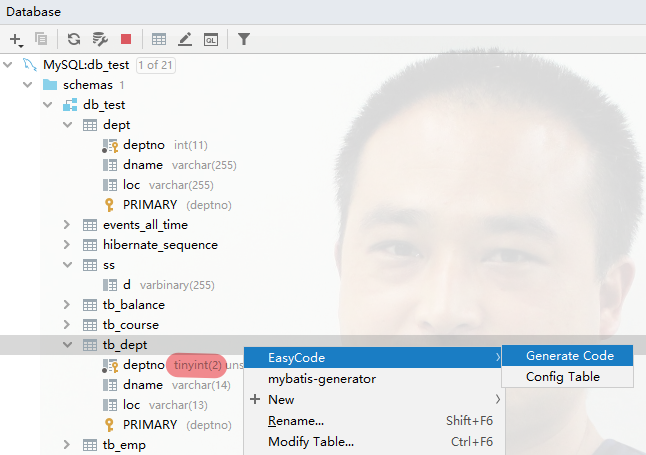Click the tb_balance table icon
Screen dimensions: 646x455
point(90,305)
